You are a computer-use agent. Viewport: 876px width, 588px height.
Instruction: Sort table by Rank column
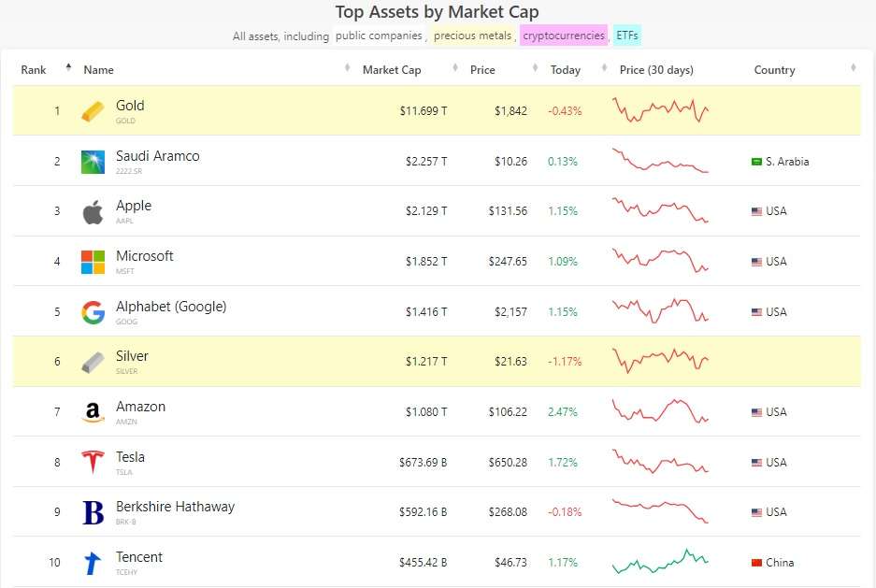35,70
